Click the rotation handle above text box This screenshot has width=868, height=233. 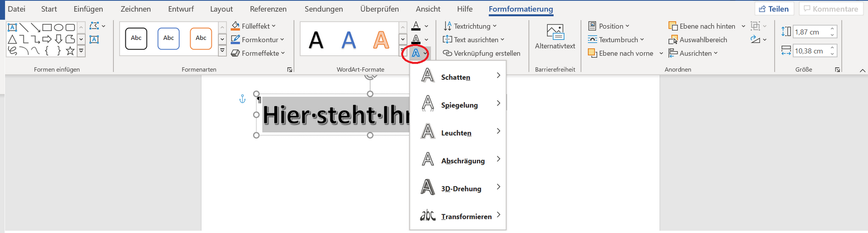tap(371, 76)
